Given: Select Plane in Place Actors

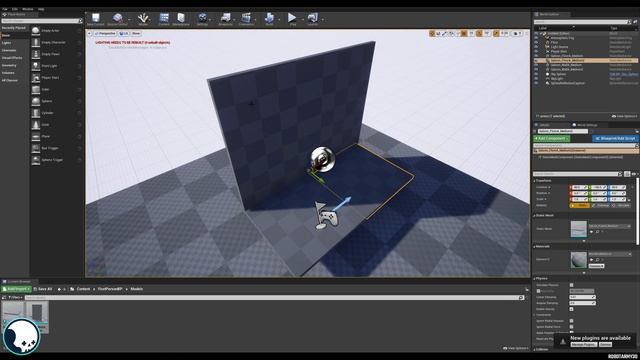Looking at the screenshot, I should click(x=56, y=136).
